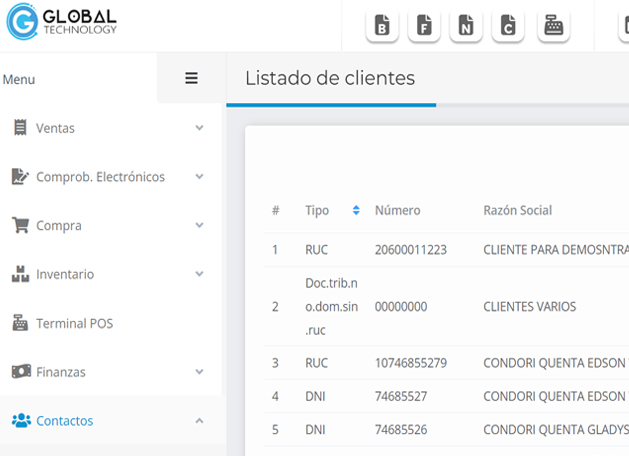The width and height of the screenshot is (629, 456).
Task: Click the Doc.trib.no.dom.sin.ruc type cell
Action: coord(331,307)
